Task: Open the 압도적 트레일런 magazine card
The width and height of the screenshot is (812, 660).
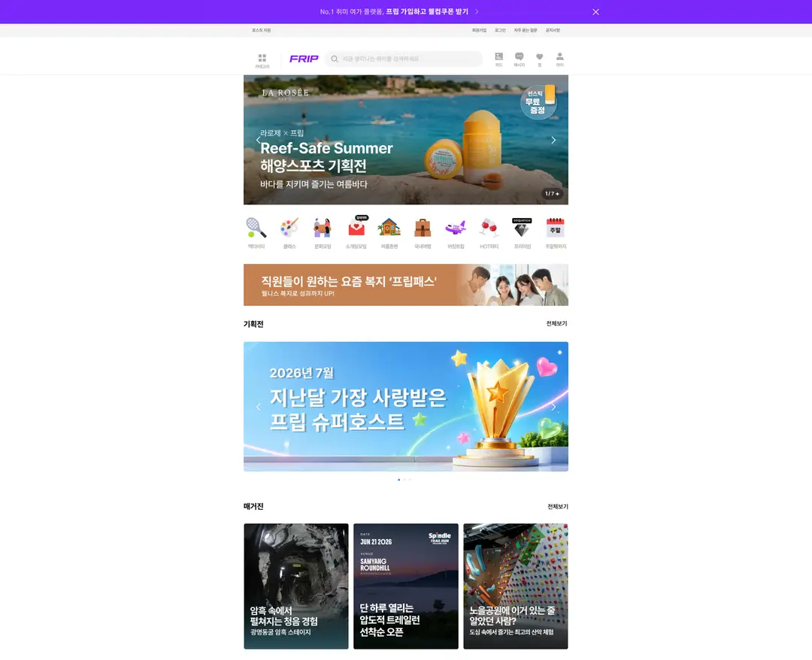Action: pos(406,586)
